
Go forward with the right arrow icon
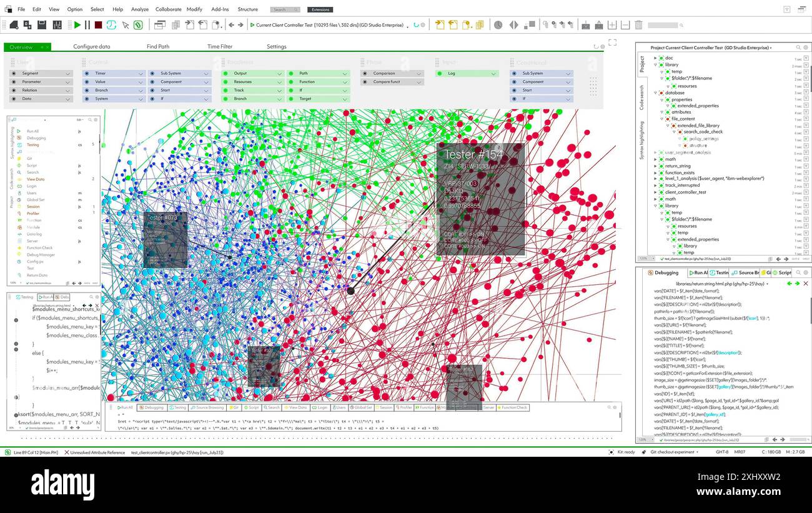point(241,25)
